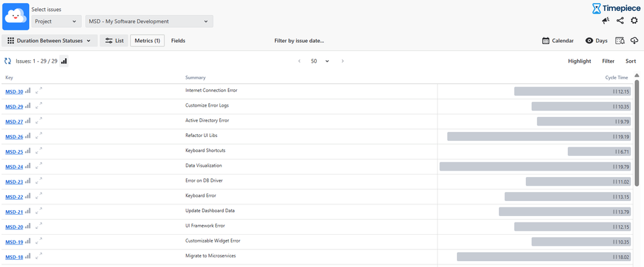Image resolution: width=644 pixels, height=267 pixels.
Task: Click chart icon next to issue count
Action: click(x=64, y=61)
